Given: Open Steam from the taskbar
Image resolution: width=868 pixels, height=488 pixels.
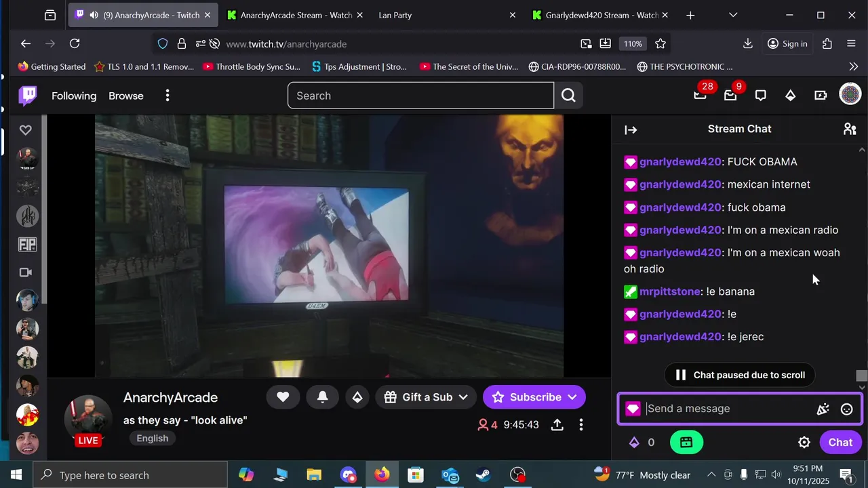Looking at the screenshot, I should [x=484, y=475].
